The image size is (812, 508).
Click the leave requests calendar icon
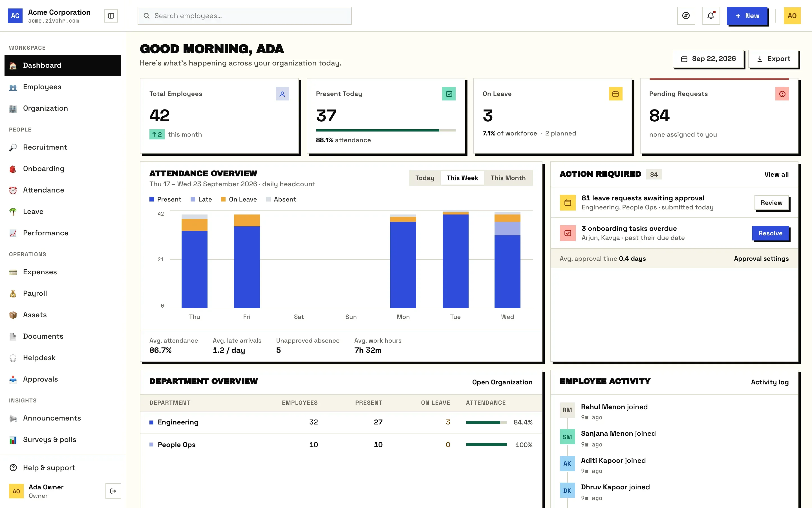(x=568, y=203)
